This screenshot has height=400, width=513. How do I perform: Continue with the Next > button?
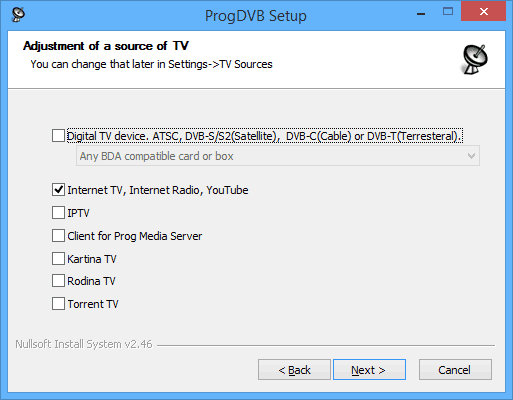click(x=369, y=370)
